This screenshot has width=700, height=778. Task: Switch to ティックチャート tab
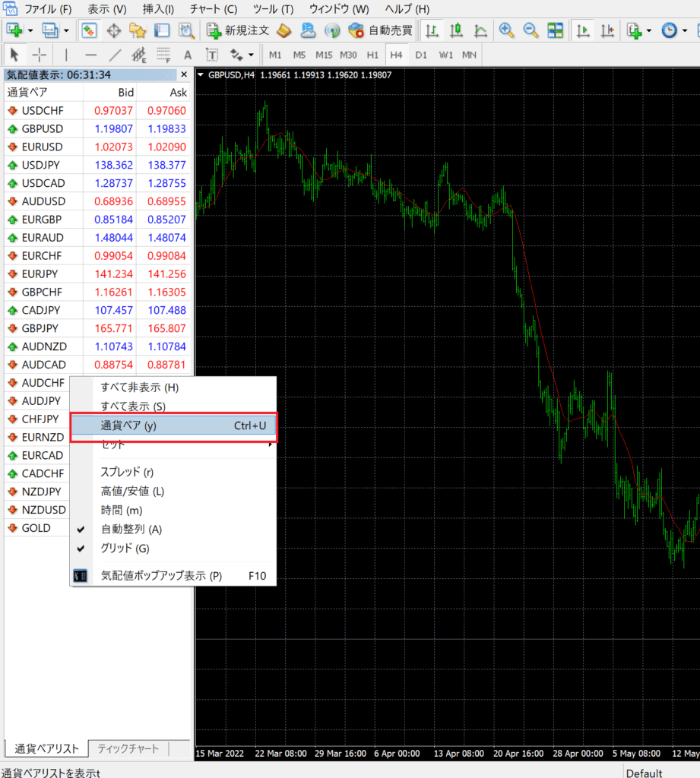click(128, 748)
